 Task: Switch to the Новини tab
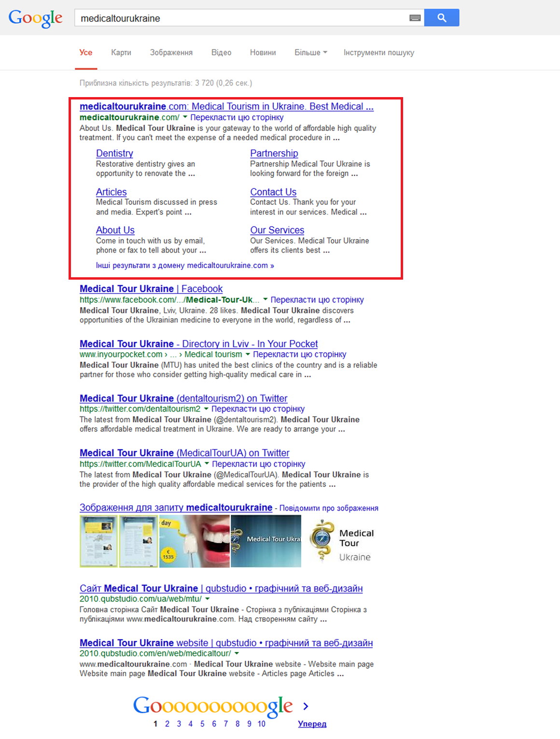point(263,52)
